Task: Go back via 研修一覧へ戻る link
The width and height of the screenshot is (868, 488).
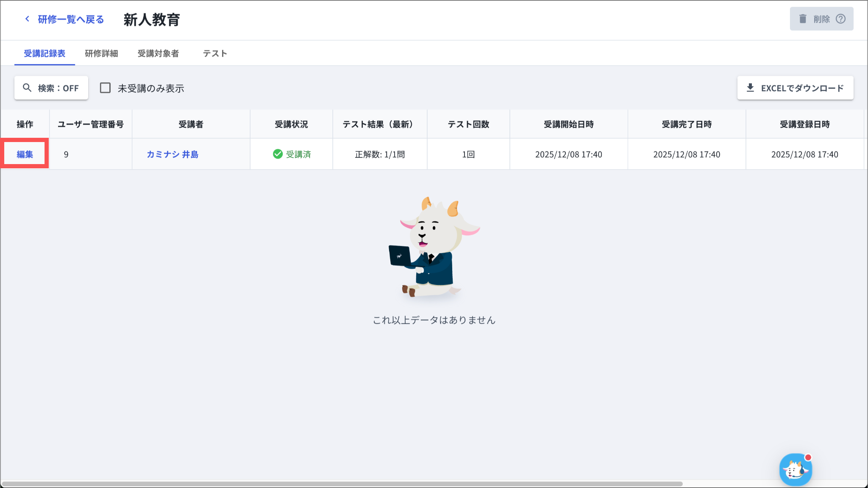Action: point(70,19)
